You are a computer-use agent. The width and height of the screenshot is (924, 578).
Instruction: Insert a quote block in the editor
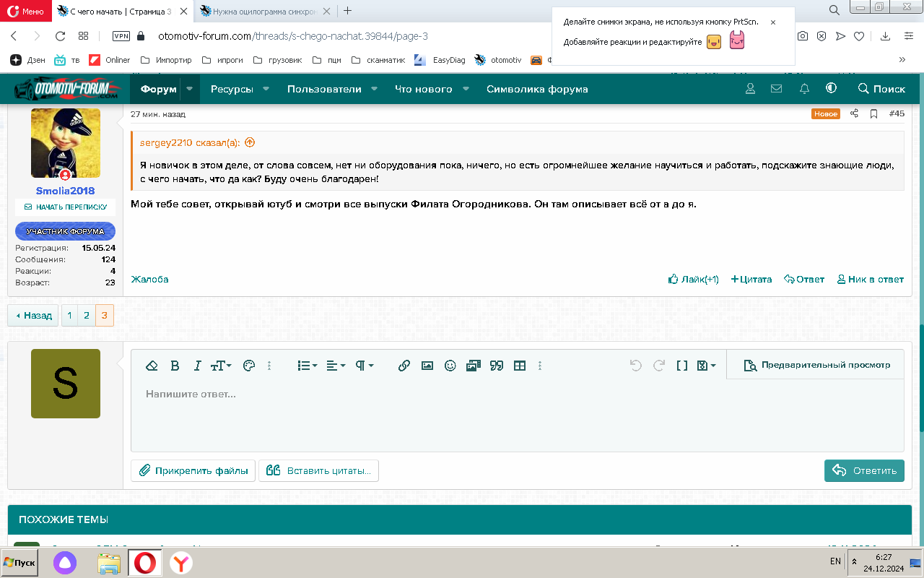[496, 366]
